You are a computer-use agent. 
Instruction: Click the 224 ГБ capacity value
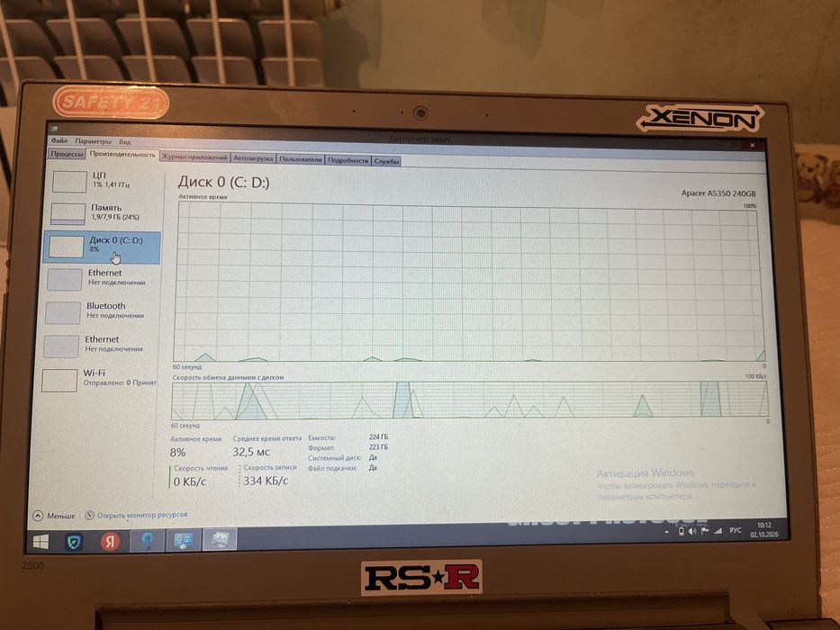click(379, 437)
